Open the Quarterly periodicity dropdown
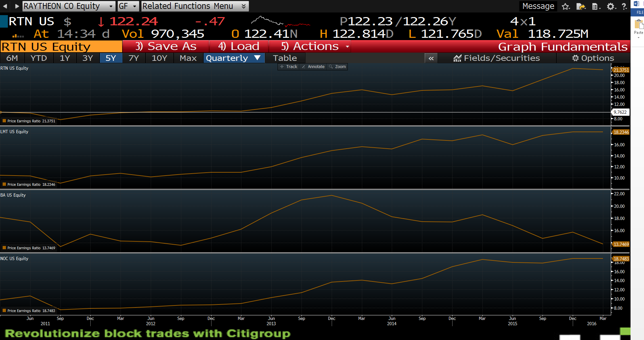Viewport: 644px width, 340px height. coord(233,58)
